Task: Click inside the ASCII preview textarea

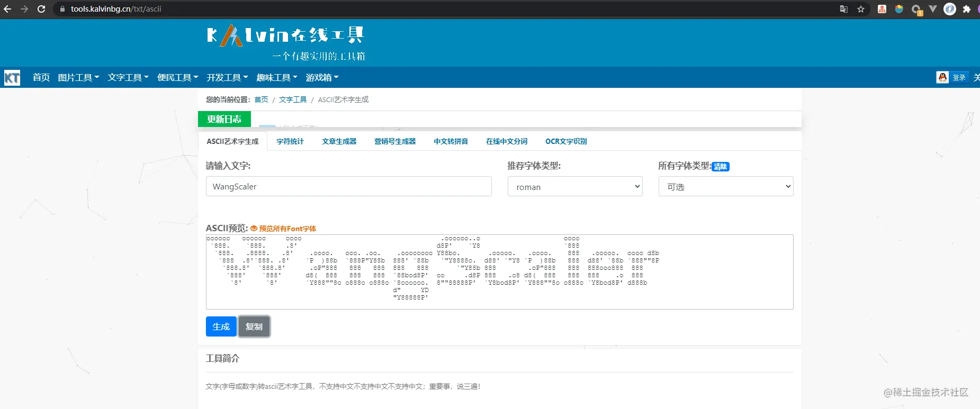Action: [x=499, y=272]
